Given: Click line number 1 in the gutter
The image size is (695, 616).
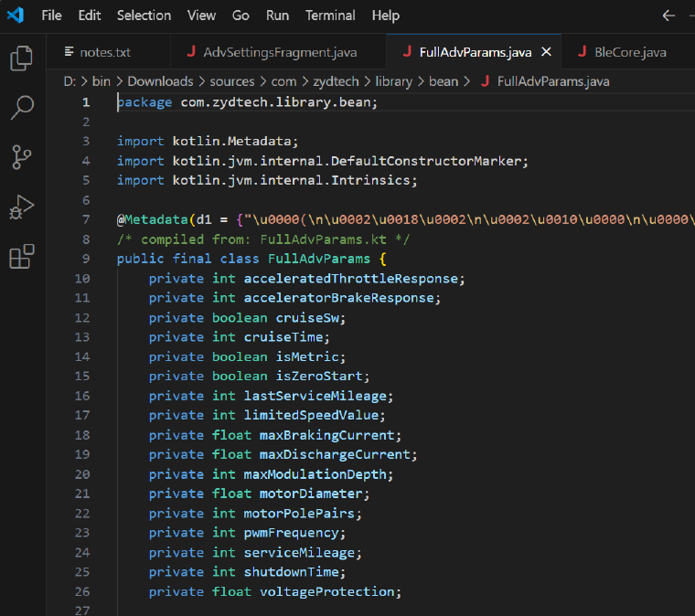Looking at the screenshot, I should pos(86,102).
